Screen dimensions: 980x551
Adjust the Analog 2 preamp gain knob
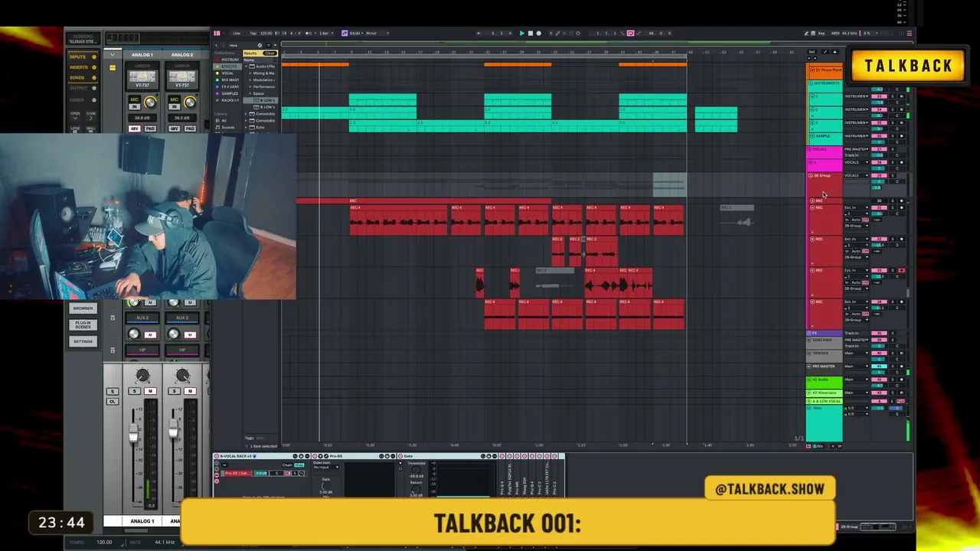[190, 102]
